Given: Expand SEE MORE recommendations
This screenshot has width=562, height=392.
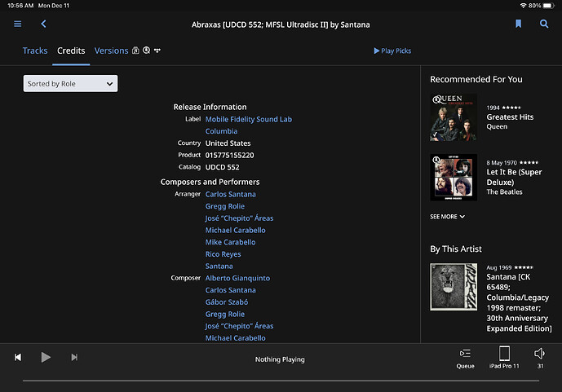Looking at the screenshot, I should tap(447, 217).
